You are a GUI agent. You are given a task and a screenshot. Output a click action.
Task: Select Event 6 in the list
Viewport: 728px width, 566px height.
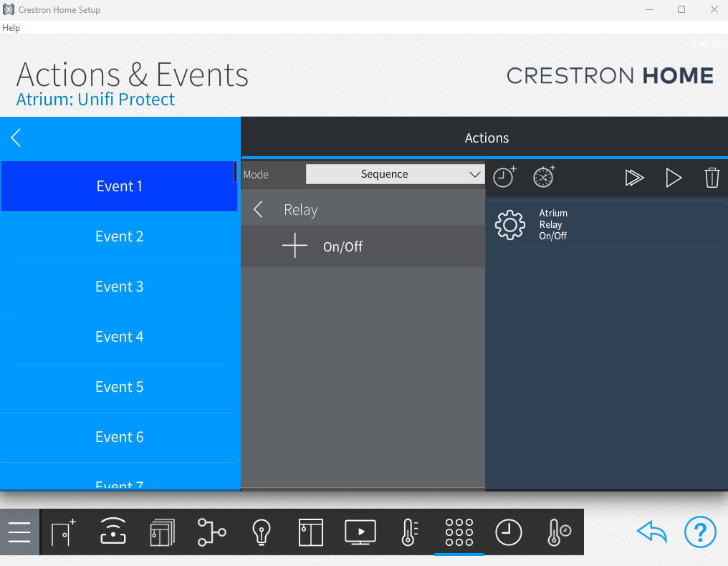119,437
